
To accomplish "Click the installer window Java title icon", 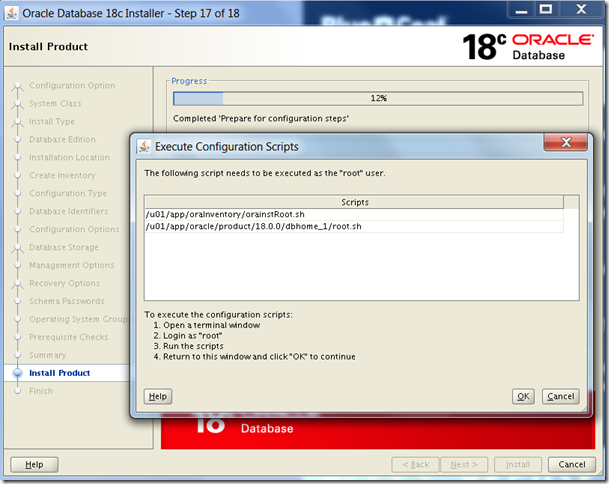I will click(11, 13).
